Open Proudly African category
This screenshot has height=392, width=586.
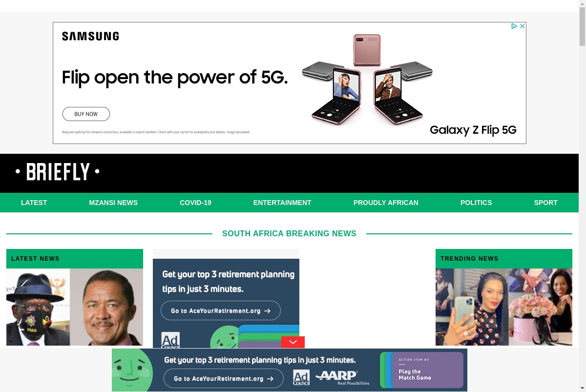pyautogui.click(x=386, y=203)
